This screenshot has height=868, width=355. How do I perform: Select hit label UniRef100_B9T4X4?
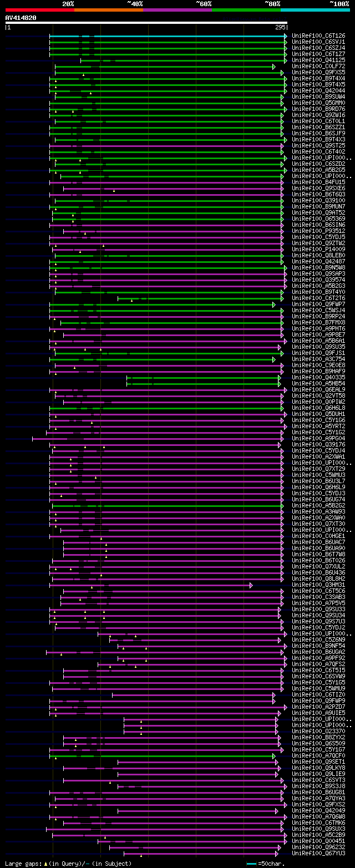point(318,78)
